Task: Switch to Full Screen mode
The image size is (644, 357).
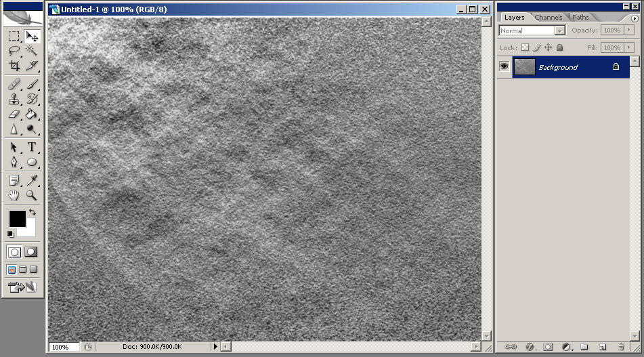Action: 34,270
